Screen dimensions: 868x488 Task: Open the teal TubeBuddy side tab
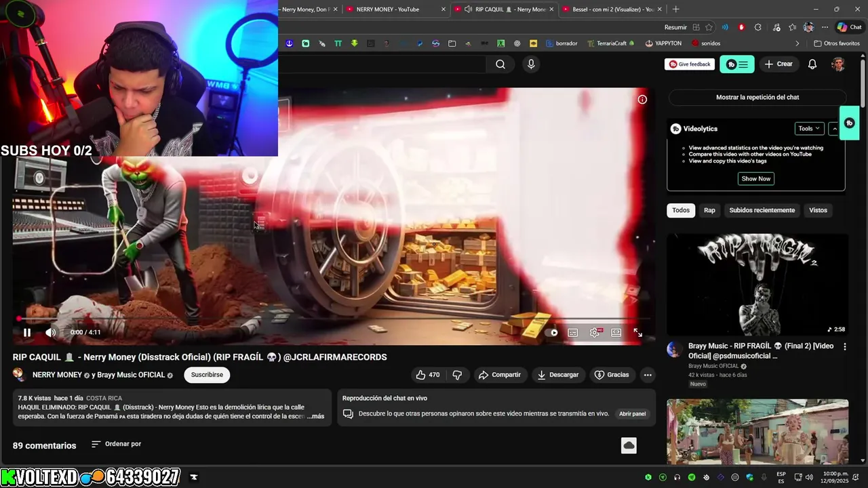pos(850,123)
